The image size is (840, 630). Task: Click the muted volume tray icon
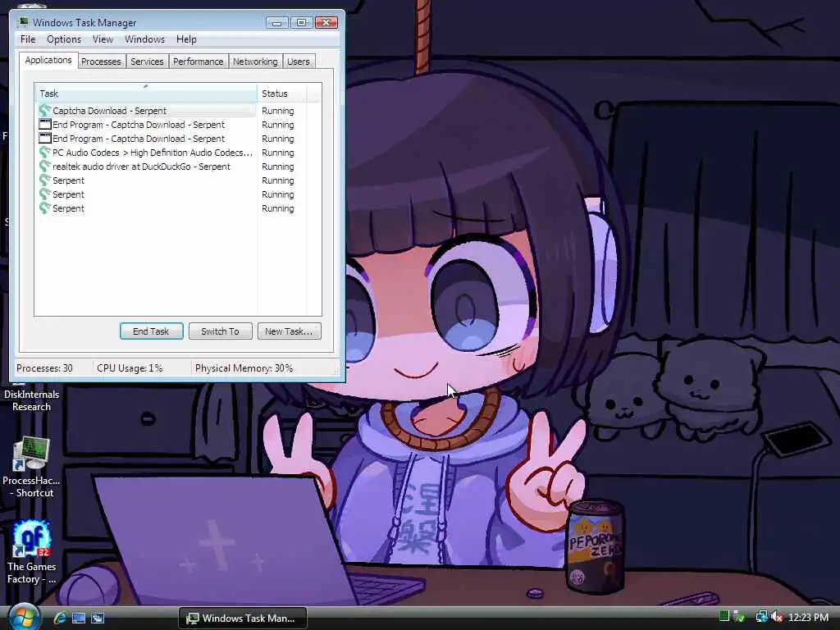point(778,617)
